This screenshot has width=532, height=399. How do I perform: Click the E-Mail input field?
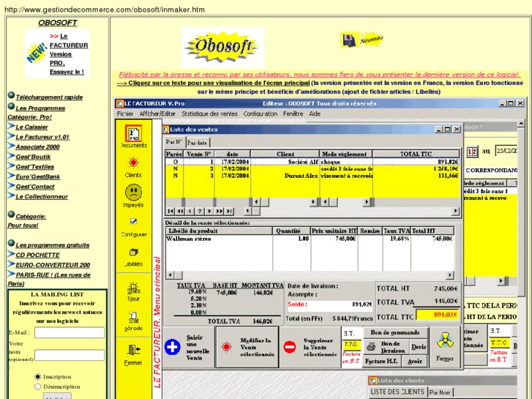70,333
